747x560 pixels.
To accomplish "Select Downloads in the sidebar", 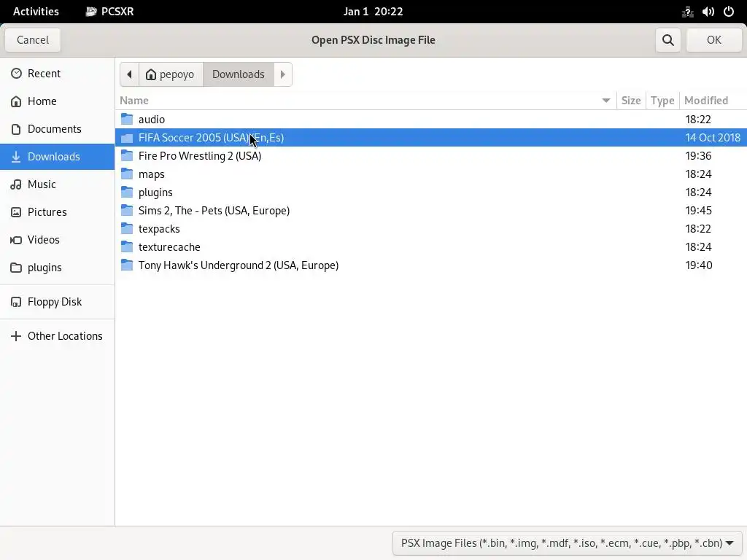I will click(57, 156).
